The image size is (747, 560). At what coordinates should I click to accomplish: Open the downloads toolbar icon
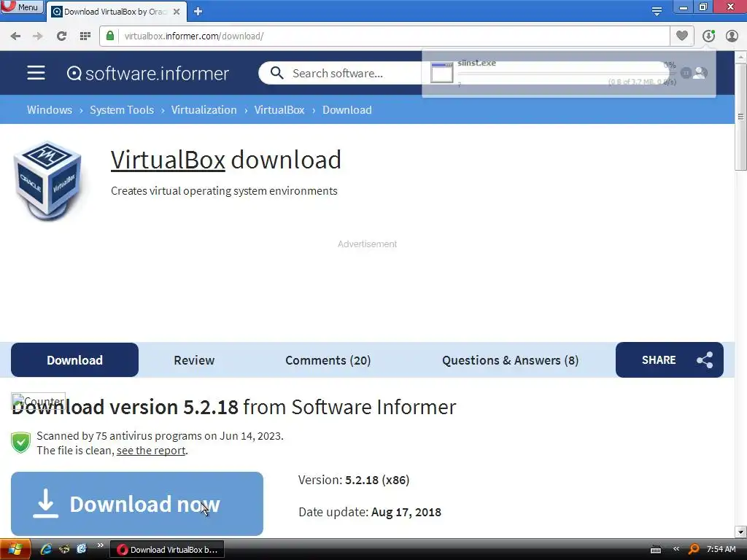[708, 36]
